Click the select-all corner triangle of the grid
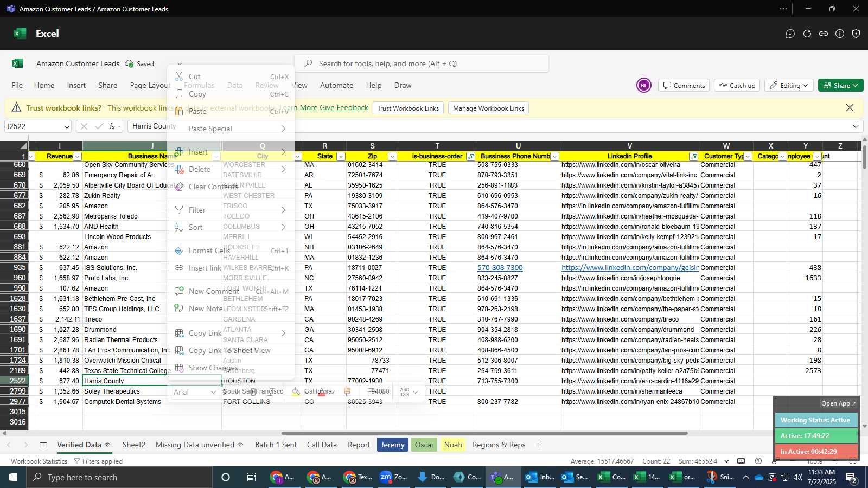Viewport: 868px width, 488px height. pyautogui.click(x=23, y=146)
